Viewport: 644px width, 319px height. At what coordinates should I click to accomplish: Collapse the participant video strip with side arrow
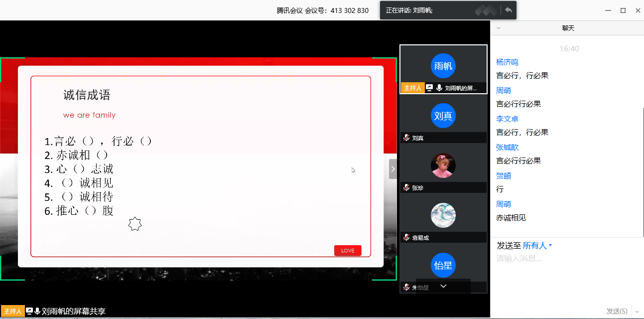click(392, 169)
